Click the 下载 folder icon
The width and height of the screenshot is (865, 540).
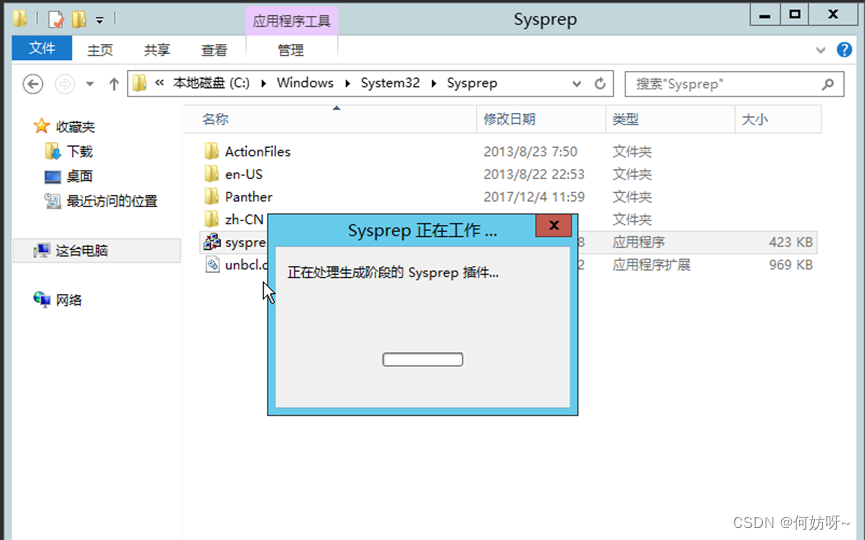pos(52,151)
